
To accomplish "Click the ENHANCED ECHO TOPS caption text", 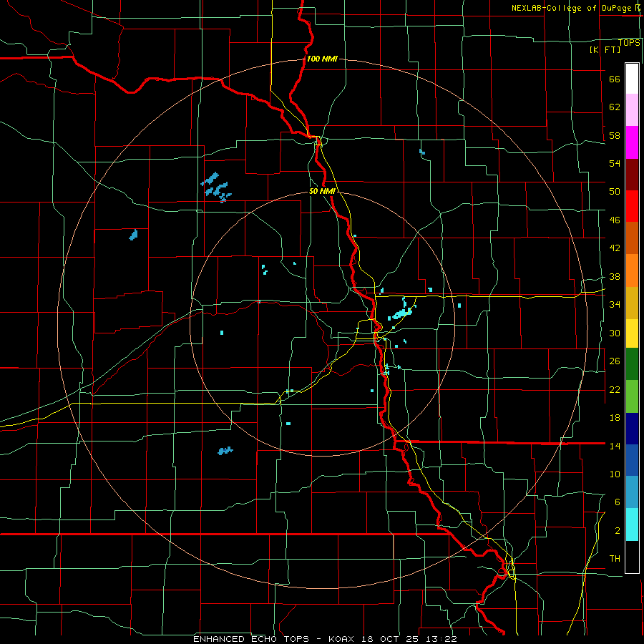I will coord(251,639).
